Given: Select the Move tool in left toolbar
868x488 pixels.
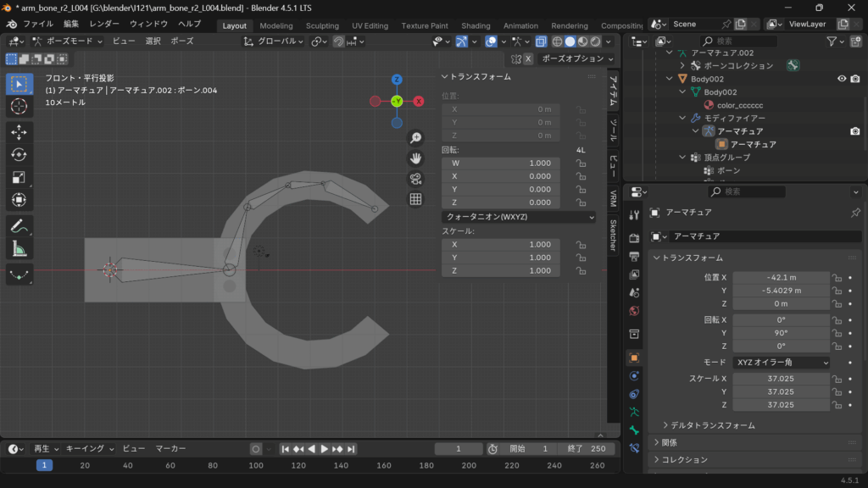Looking at the screenshot, I should pos(19,132).
